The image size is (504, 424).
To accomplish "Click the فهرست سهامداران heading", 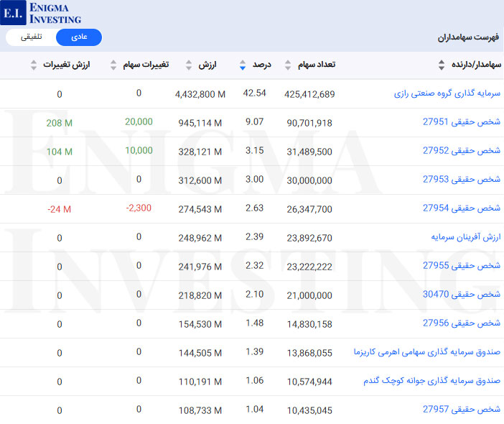I will point(468,37).
